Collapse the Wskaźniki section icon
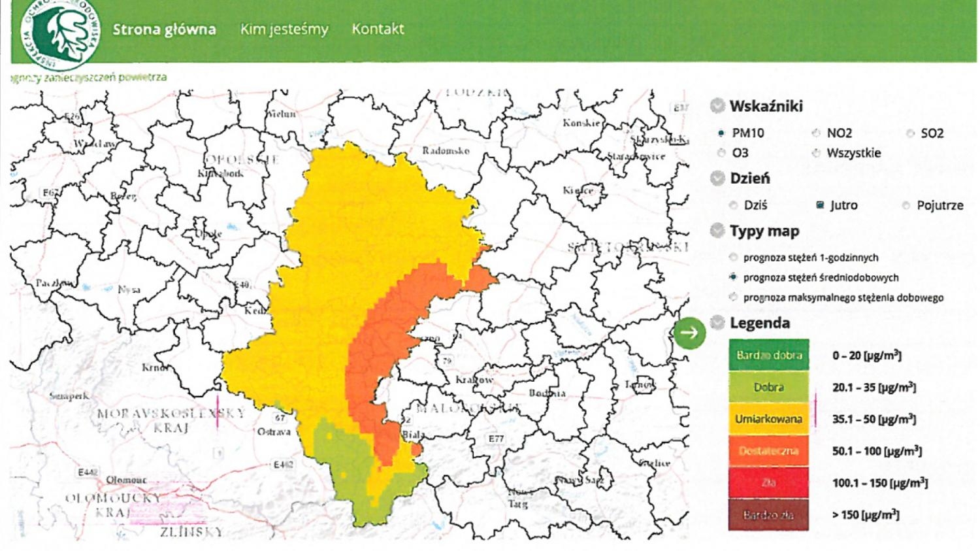 coord(717,106)
